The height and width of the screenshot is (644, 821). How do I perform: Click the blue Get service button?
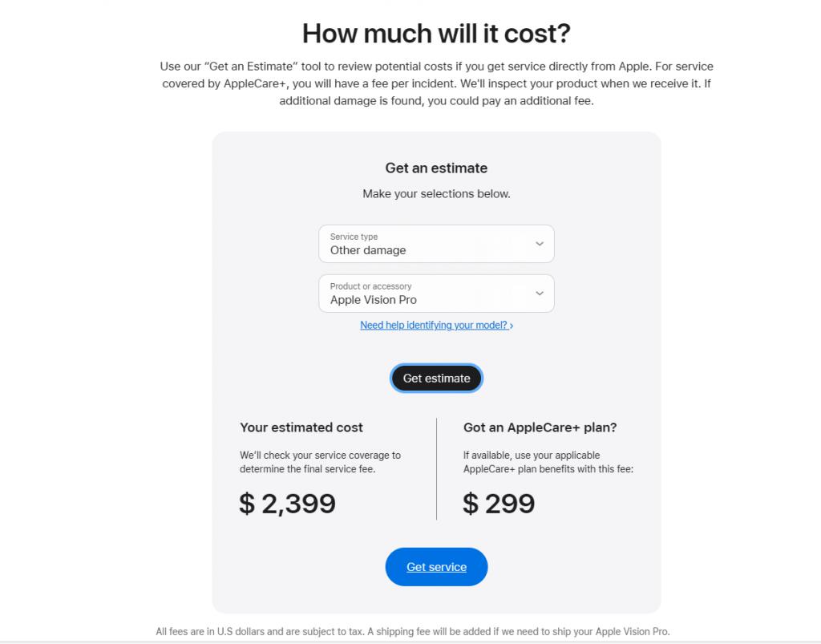click(x=436, y=567)
